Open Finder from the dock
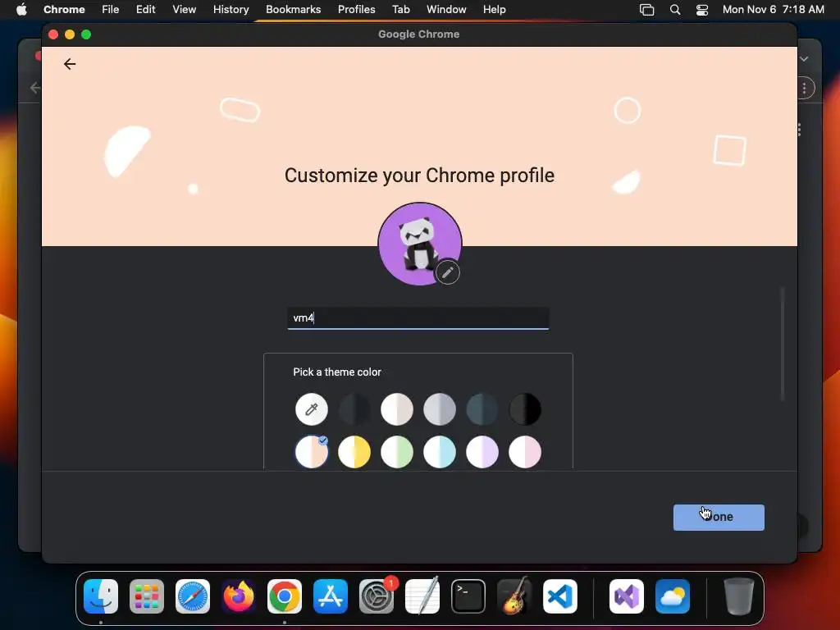 [101, 596]
